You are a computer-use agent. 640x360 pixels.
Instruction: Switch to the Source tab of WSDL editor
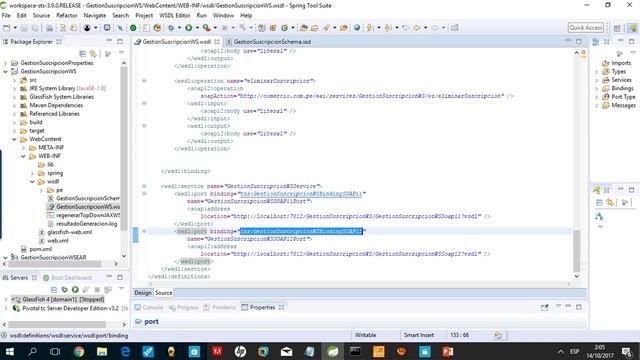[164, 293]
